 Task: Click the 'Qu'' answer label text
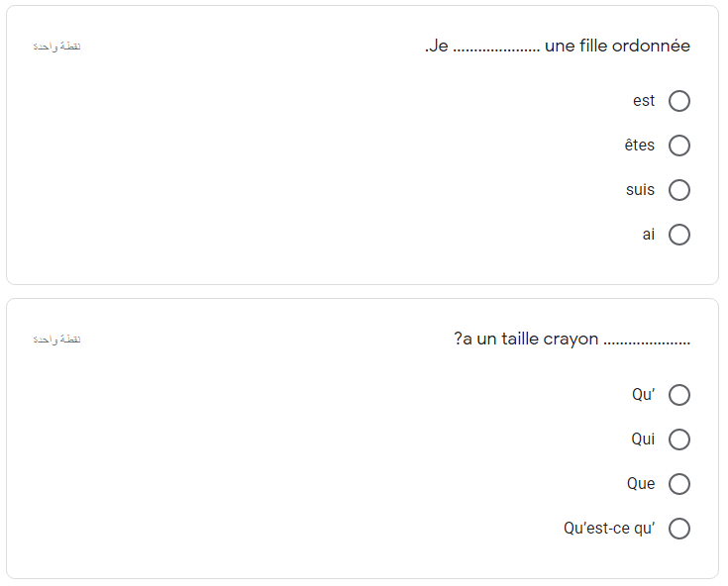click(643, 394)
